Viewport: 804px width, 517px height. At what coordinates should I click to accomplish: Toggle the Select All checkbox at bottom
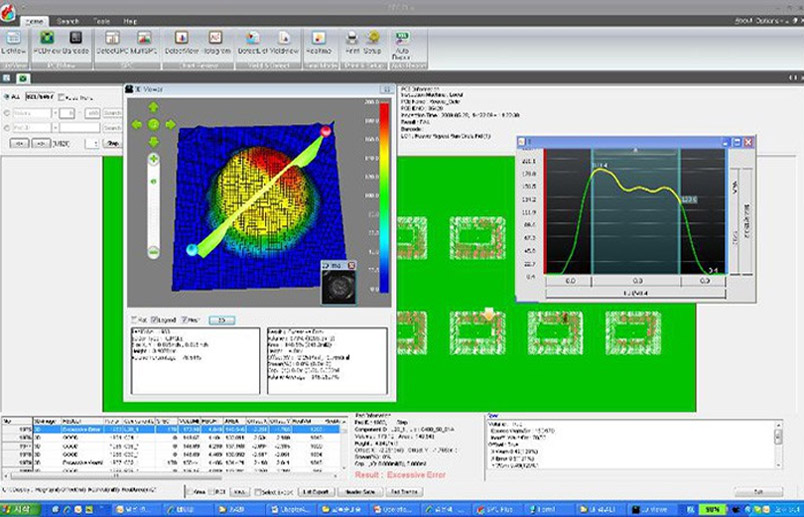(257, 493)
